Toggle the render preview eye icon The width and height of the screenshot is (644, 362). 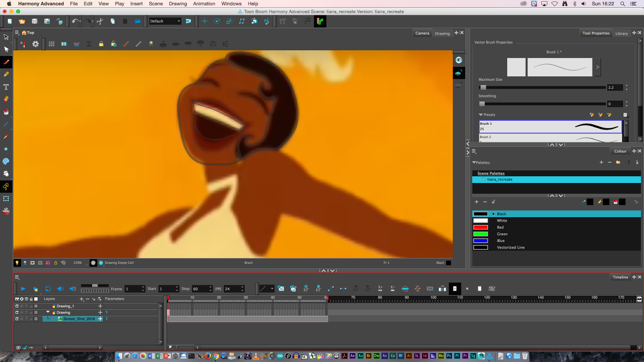(x=459, y=60)
